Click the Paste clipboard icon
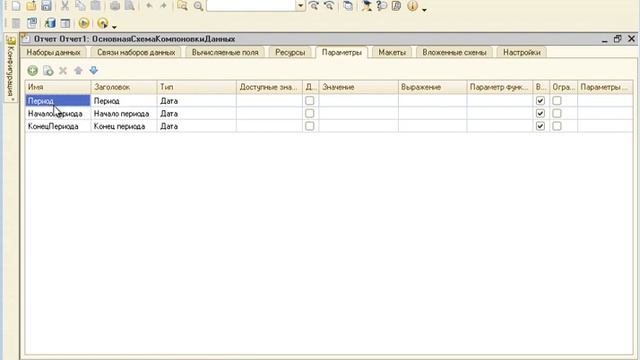This screenshot has width=640, height=360. point(96,6)
